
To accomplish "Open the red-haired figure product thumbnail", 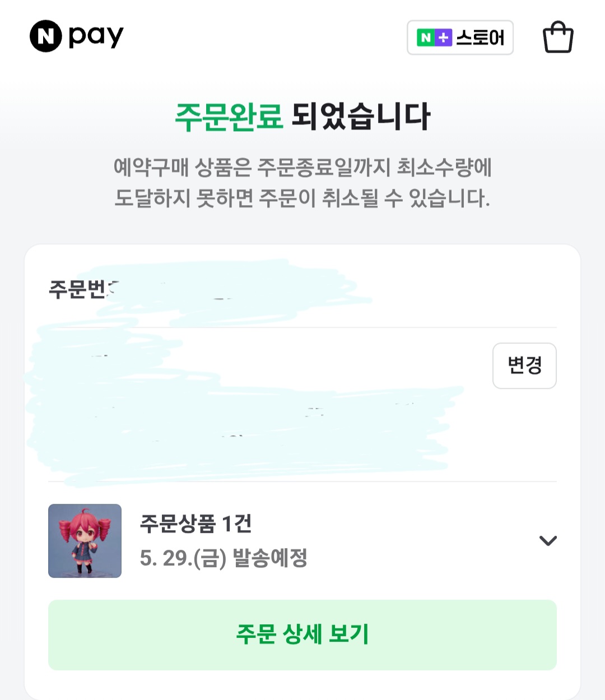I will click(85, 540).
